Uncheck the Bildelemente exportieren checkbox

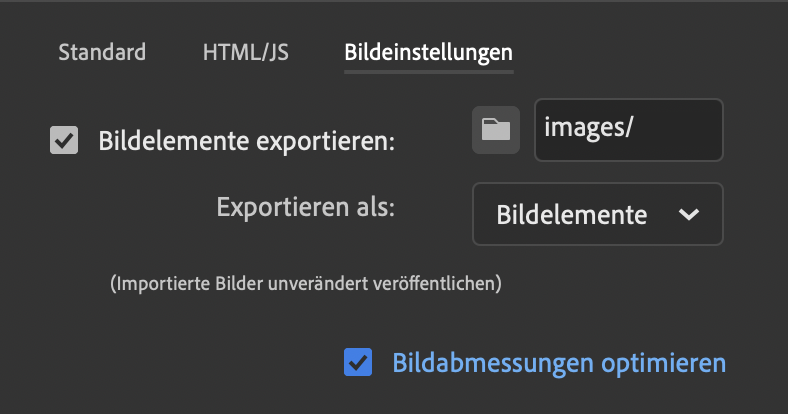65,141
